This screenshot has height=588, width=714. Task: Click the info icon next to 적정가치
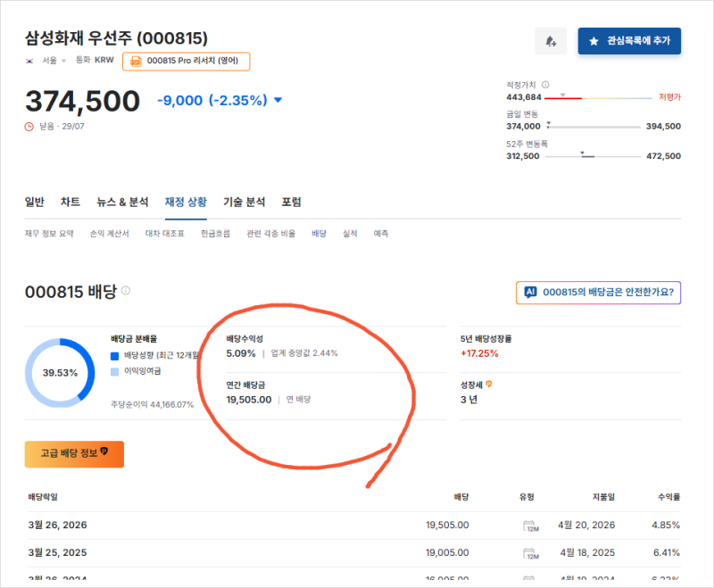(545, 85)
